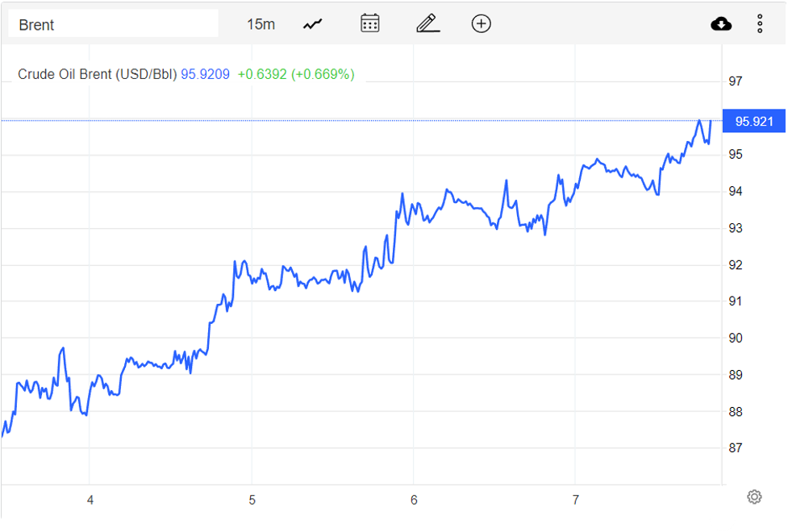Open the calendar date range picker

click(x=370, y=23)
